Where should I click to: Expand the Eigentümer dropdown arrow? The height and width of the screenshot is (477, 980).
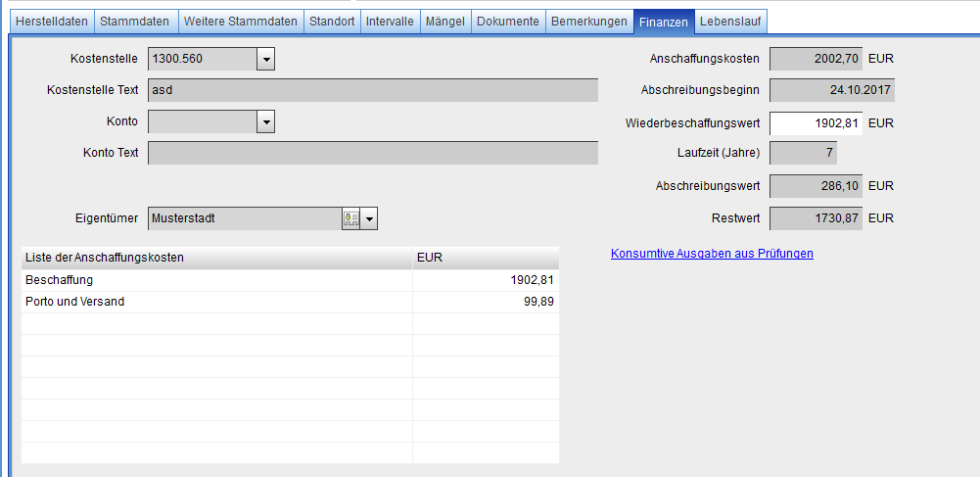point(369,218)
